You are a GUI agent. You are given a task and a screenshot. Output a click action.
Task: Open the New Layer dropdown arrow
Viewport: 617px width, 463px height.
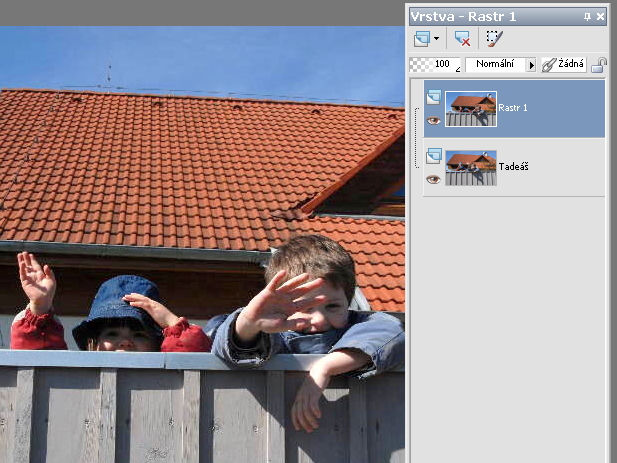point(437,39)
